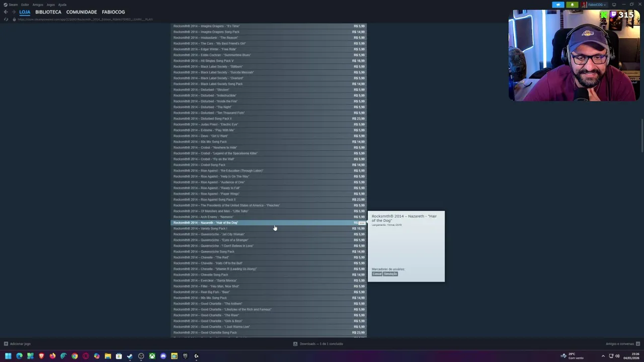Viewport: 644px width, 362px height.
Task: Open the Xbox app from the taskbar
Action: click(152, 356)
